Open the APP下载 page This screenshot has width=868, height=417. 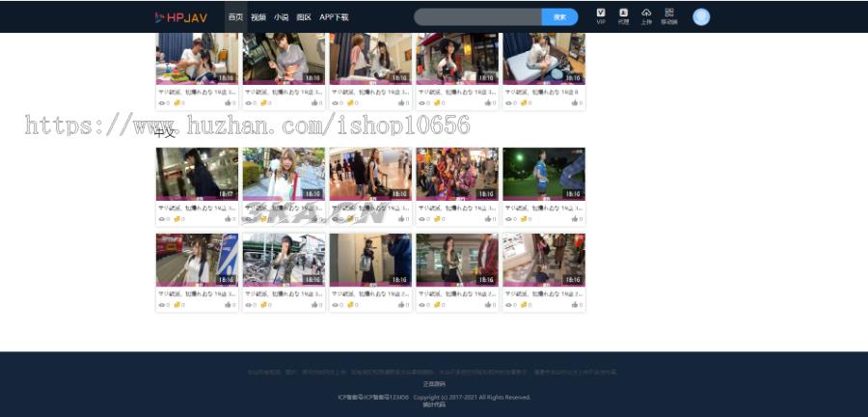tap(334, 17)
